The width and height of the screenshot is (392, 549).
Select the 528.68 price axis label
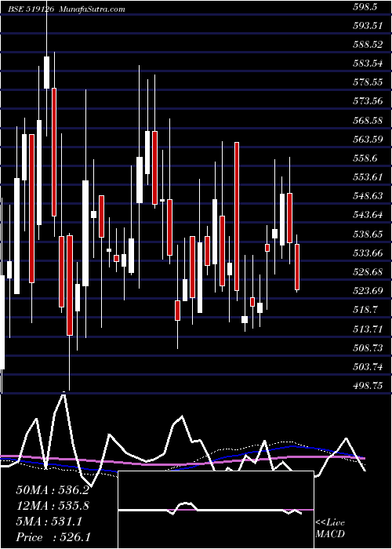tap(367, 272)
